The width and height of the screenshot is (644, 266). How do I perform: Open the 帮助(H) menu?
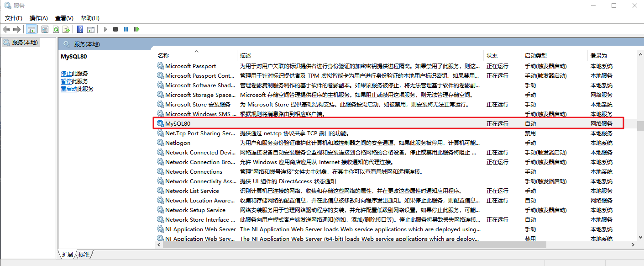click(x=90, y=18)
